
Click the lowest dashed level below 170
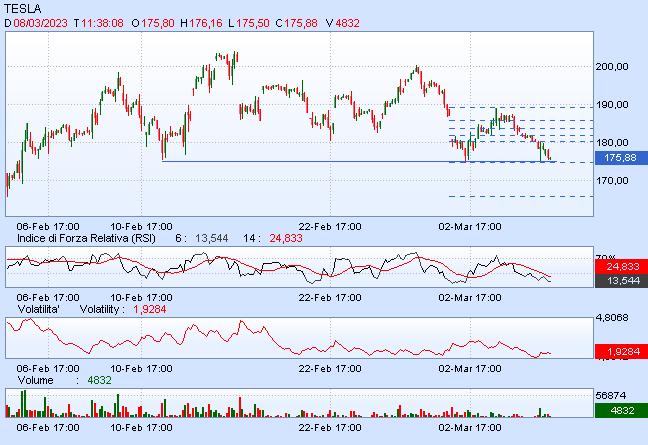pos(521,197)
